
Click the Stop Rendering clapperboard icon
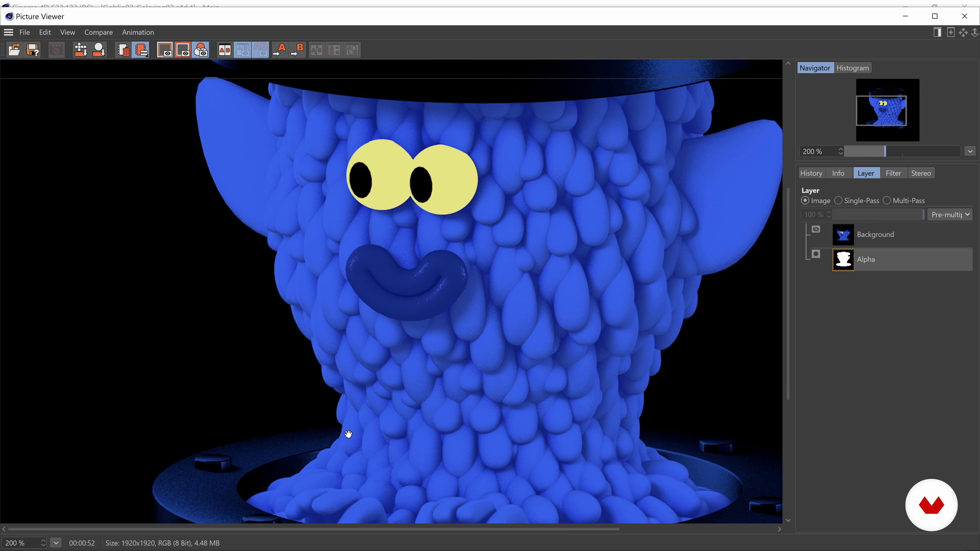coord(56,50)
